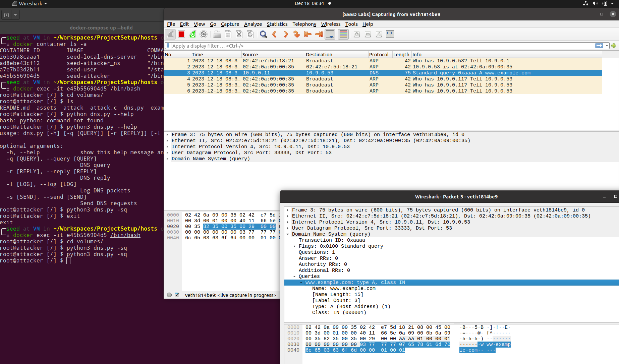Expand Frame 3 in main details pane
619x364 pixels.
(x=167, y=134)
